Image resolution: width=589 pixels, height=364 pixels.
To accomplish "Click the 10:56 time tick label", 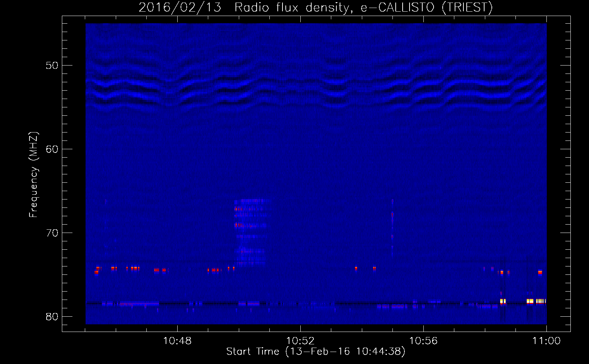I will [x=423, y=341].
